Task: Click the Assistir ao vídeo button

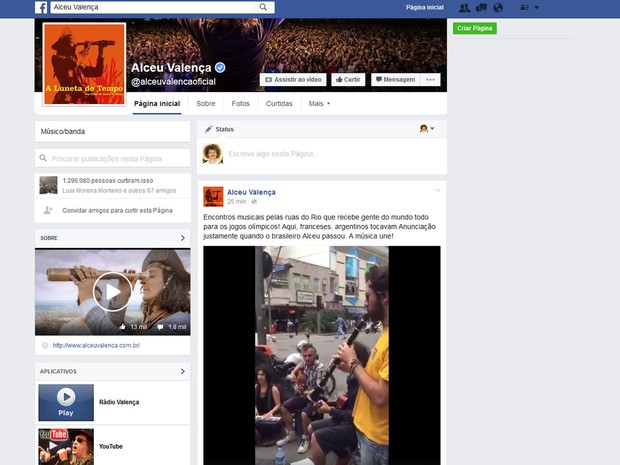Action: tap(293, 79)
